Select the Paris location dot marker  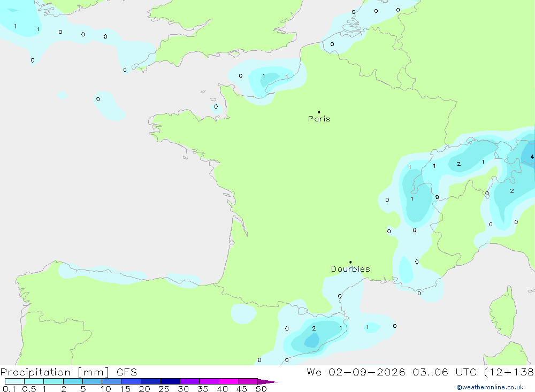(x=319, y=112)
